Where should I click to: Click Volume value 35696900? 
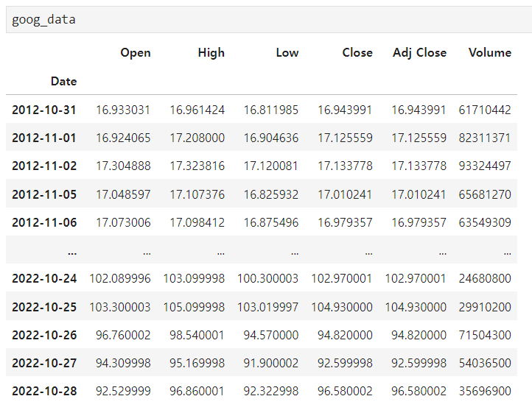click(x=485, y=392)
